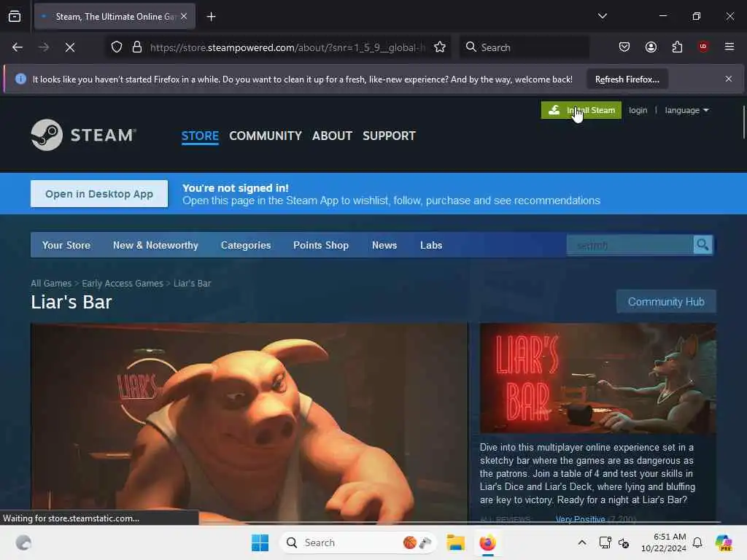Open the Windows Start menu
Screen dimensions: 747x560
260,542
